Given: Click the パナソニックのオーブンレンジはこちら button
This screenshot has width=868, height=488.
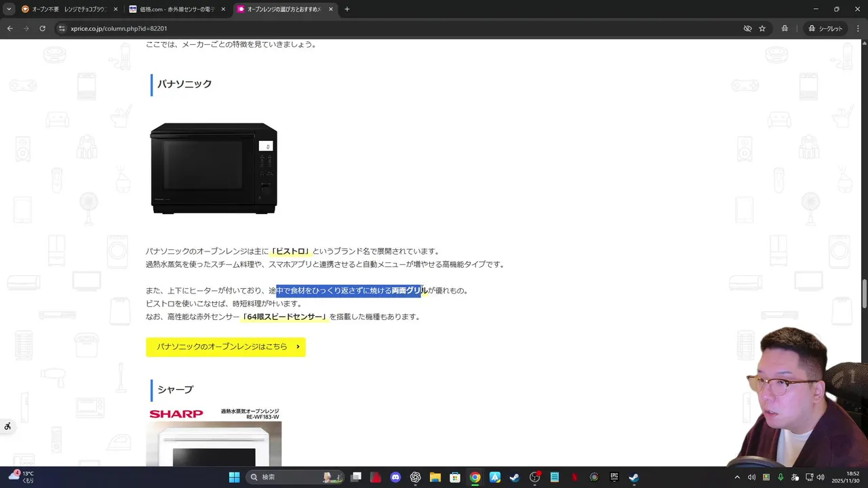Looking at the screenshot, I should [226, 347].
